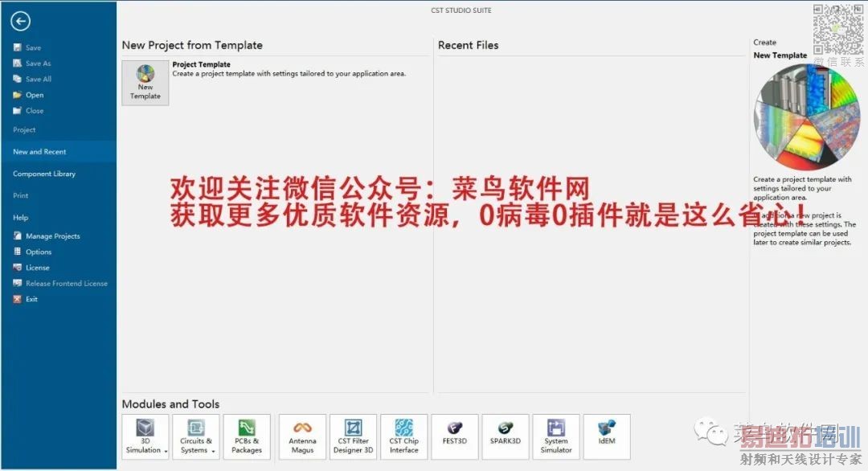Click the circular New Template preview image

tap(807, 117)
